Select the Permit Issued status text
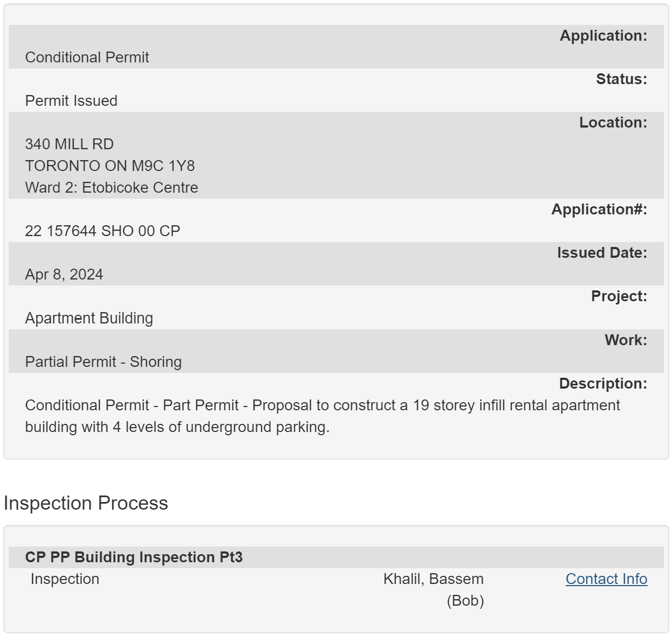672x635 pixels. coord(71,101)
